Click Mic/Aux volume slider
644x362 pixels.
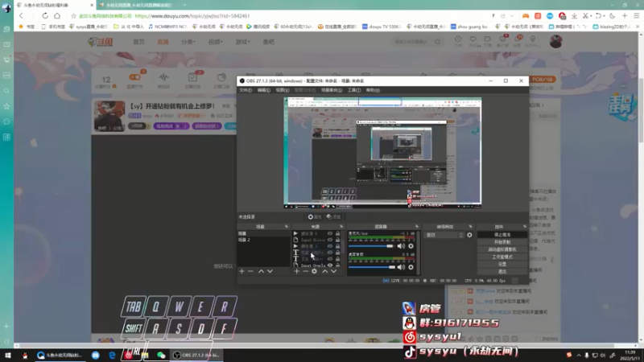tap(372, 246)
